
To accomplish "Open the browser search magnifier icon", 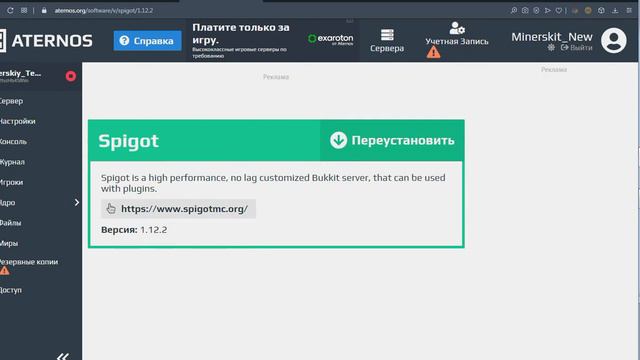I will tap(514, 11).
